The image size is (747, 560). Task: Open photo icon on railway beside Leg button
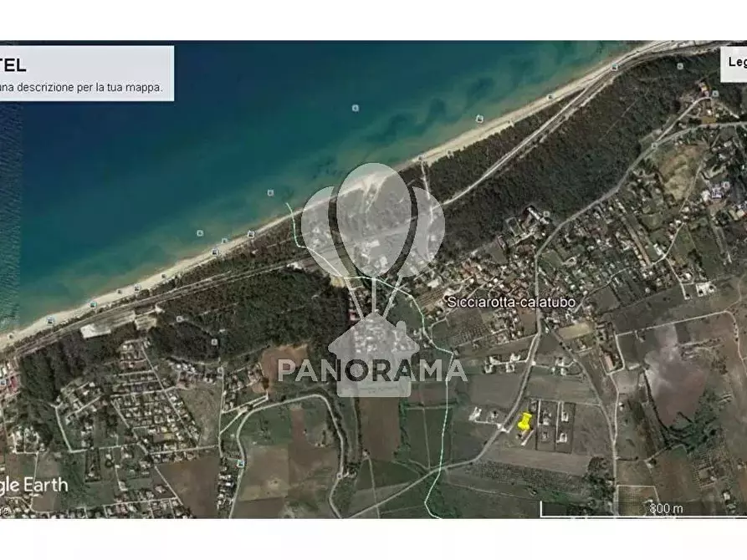click(x=615, y=67)
